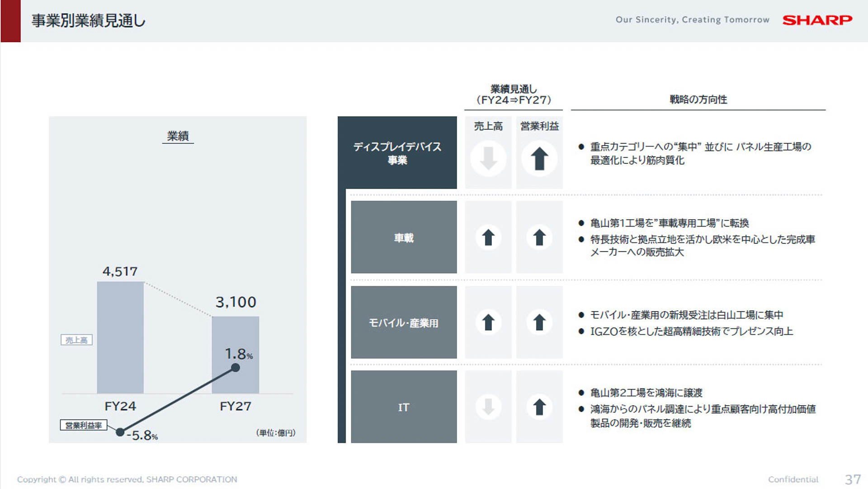Click the ディスプレイデバイス事業 panel label
Screen dimensions: 868x489
coord(398,152)
